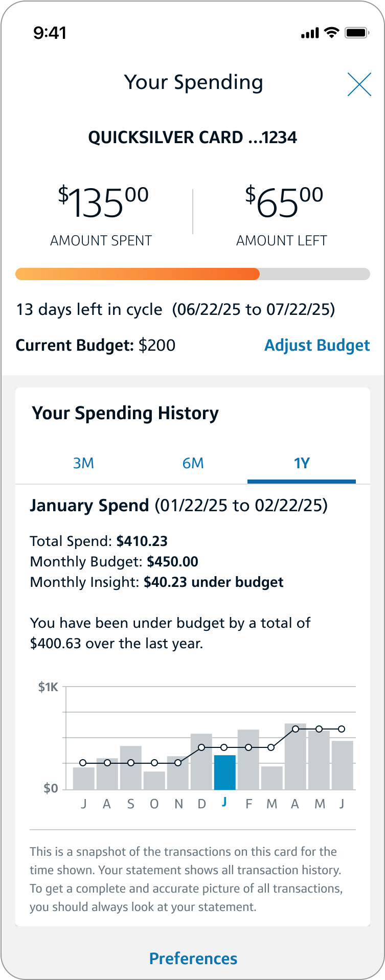This screenshot has width=385, height=980.
Task: Select the October spending bar
Action: coord(154,780)
